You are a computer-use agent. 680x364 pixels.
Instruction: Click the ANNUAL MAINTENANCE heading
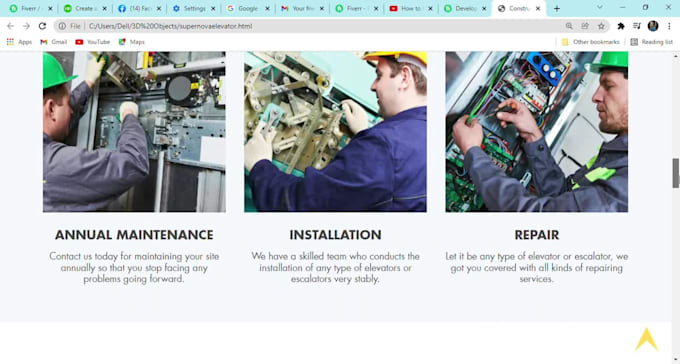134,235
